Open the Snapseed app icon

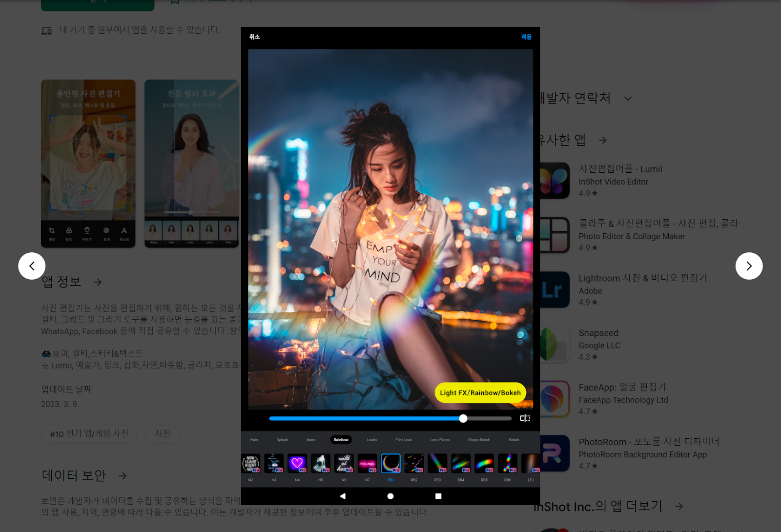[x=555, y=344]
